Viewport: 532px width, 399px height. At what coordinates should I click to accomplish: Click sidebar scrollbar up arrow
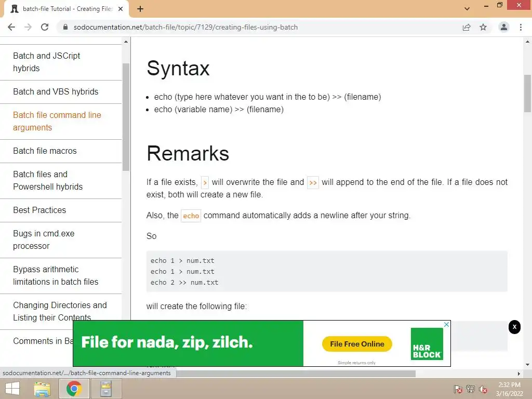tap(126, 42)
